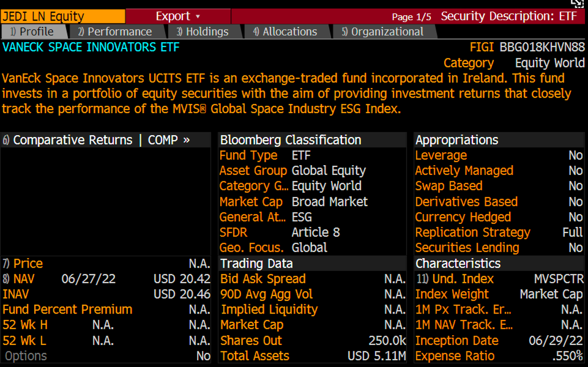Click the Leverage appropriation row
The image size is (588, 367).
pyautogui.click(x=499, y=156)
